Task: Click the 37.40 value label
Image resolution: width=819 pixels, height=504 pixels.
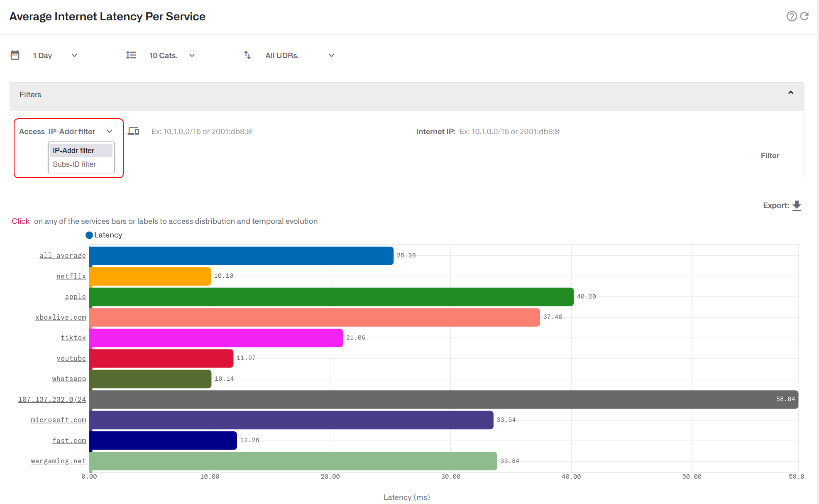Action: (x=553, y=317)
